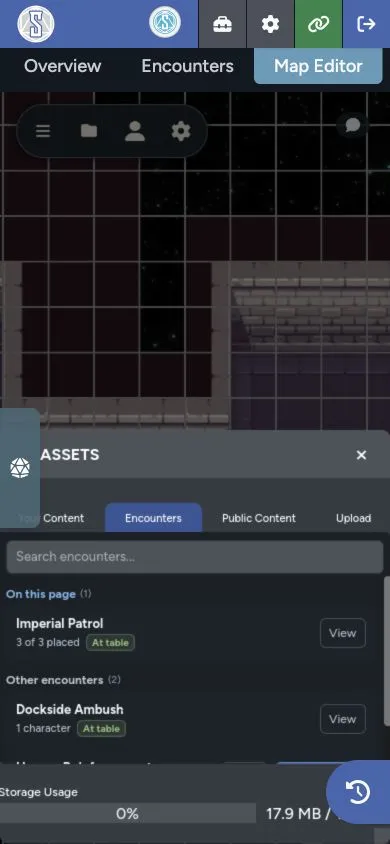The height and width of the screenshot is (844, 390).
Task: Open the folder assets icon on map toolbar
Action: (x=89, y=131)
